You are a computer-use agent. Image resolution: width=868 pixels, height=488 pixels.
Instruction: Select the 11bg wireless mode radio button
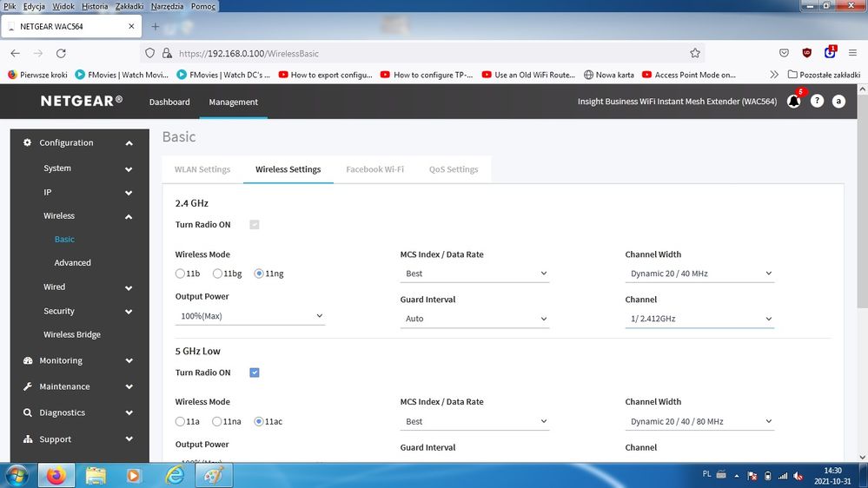point(218,274)
